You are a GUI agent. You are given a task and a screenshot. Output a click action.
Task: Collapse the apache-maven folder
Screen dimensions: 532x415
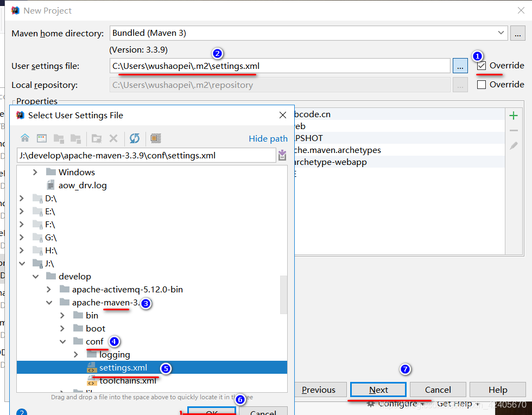click(49, 303)
